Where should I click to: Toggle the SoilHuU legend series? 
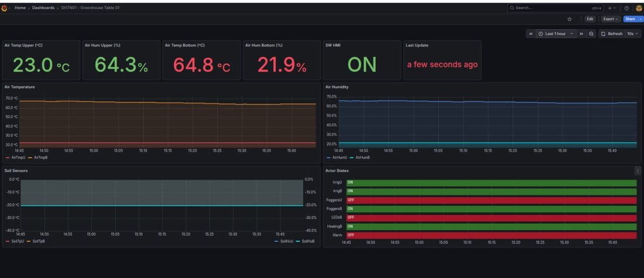pyautogui.click(x=284, y=242)
